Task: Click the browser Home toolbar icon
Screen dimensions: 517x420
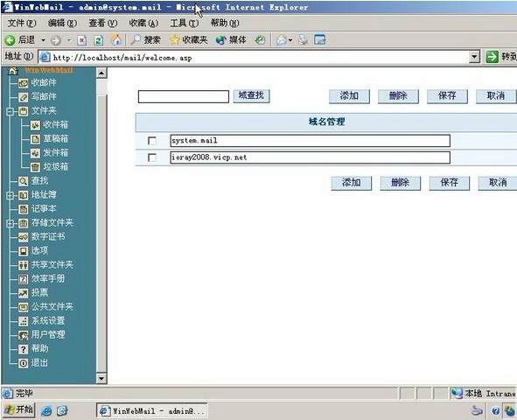Action: pos(115,40)
